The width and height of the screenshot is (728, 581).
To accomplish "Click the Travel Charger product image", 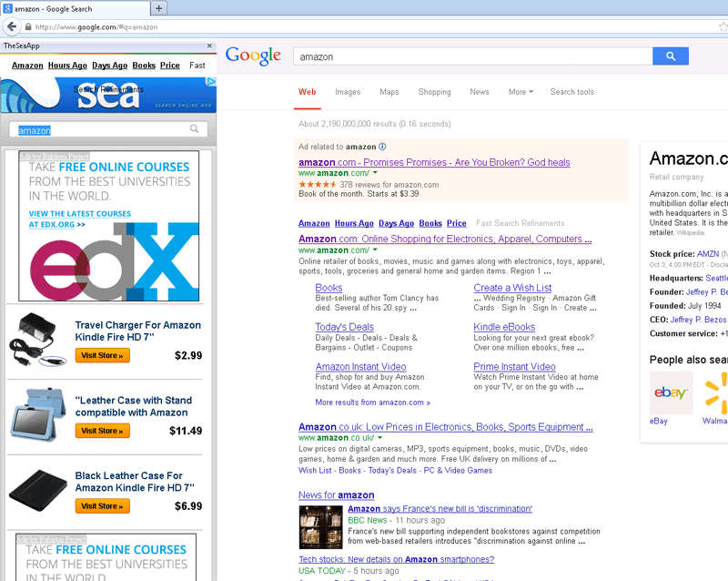I will tap(38, 341).
